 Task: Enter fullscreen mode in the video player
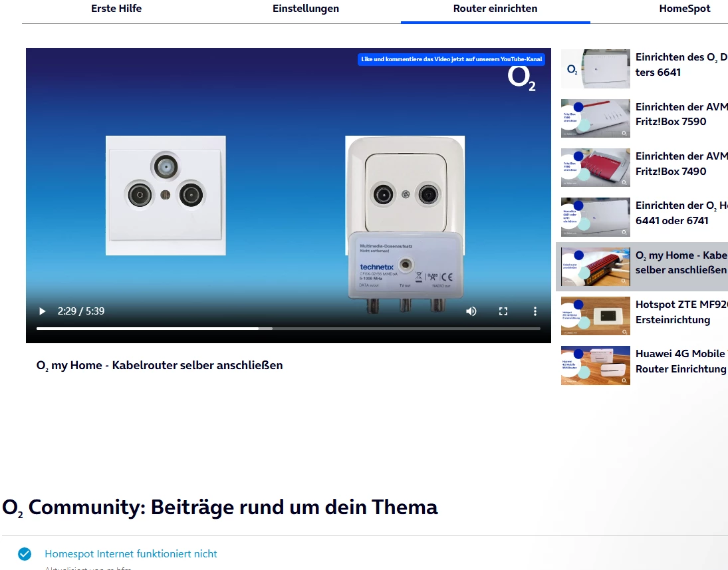point(503,311)
